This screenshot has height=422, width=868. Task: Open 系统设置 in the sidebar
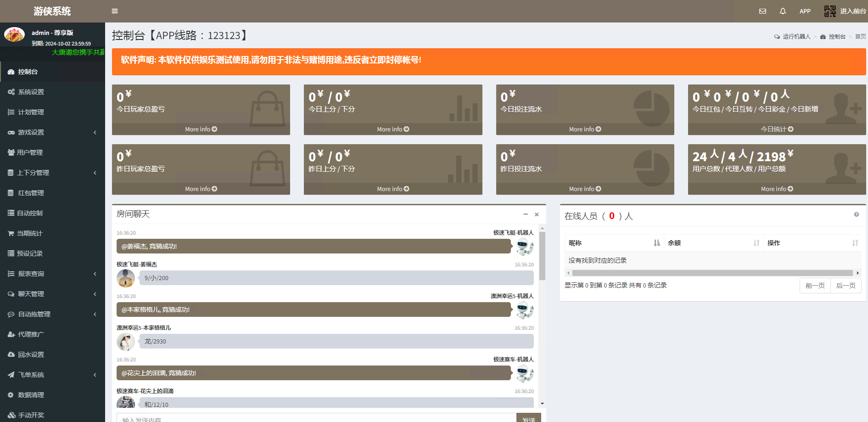point(31,92)
